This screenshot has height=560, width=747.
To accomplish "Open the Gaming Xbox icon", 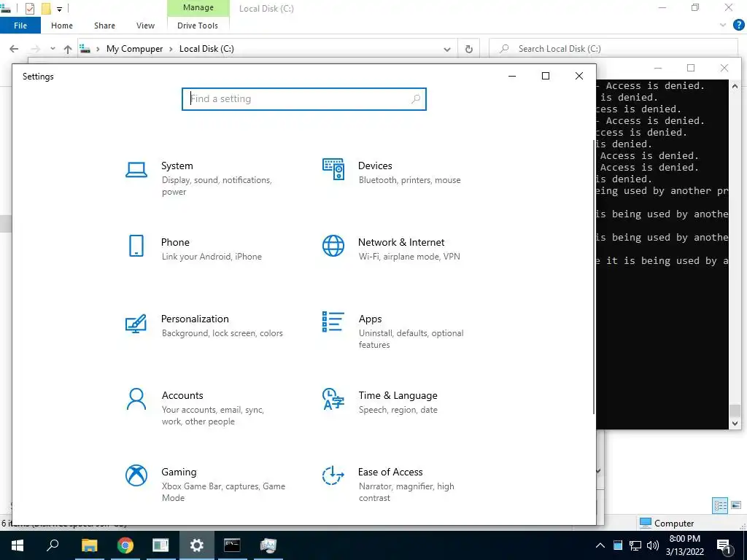I will (x=136, y=475).
